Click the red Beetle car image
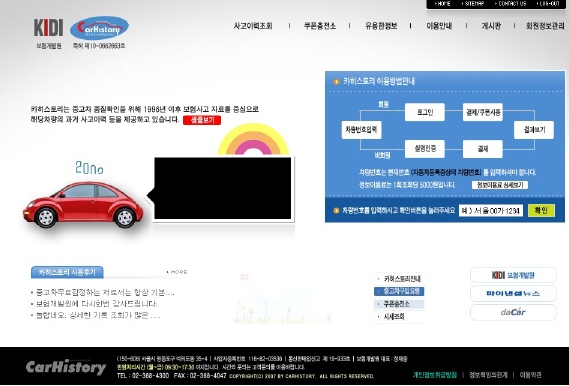Screen dimensions: 569x386 [83, 205]
